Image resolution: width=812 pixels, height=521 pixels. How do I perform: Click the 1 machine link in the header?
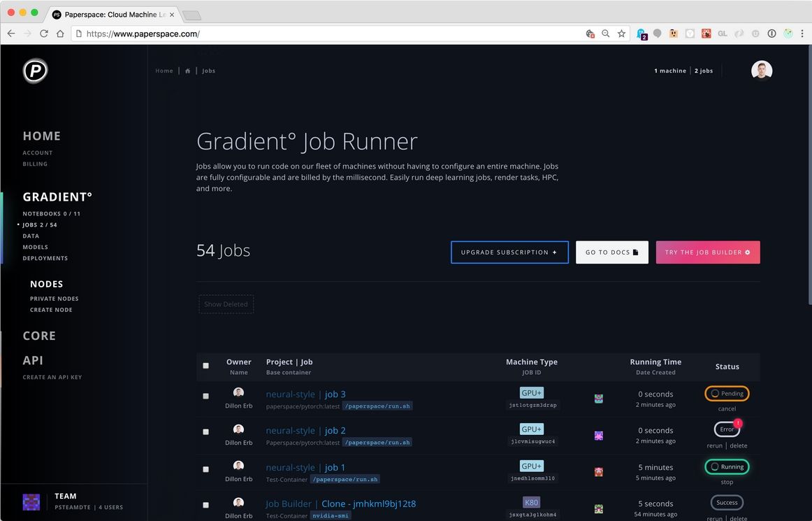(x=669, y=71)
